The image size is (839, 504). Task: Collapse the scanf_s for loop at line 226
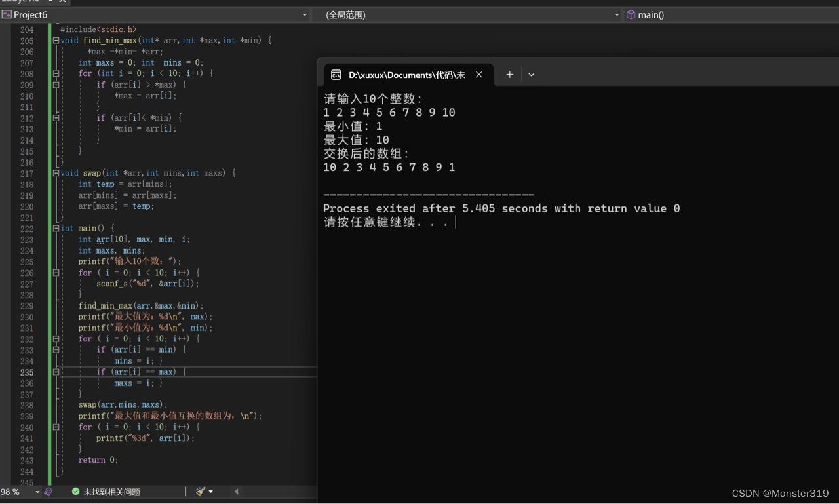click(56, 273)
